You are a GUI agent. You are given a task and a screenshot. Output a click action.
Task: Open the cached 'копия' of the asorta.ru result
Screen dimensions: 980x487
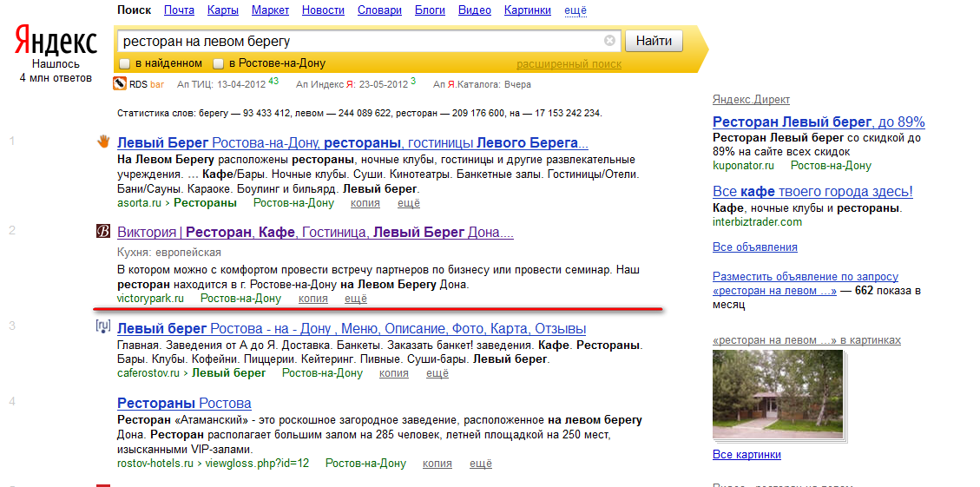[365, 203]
